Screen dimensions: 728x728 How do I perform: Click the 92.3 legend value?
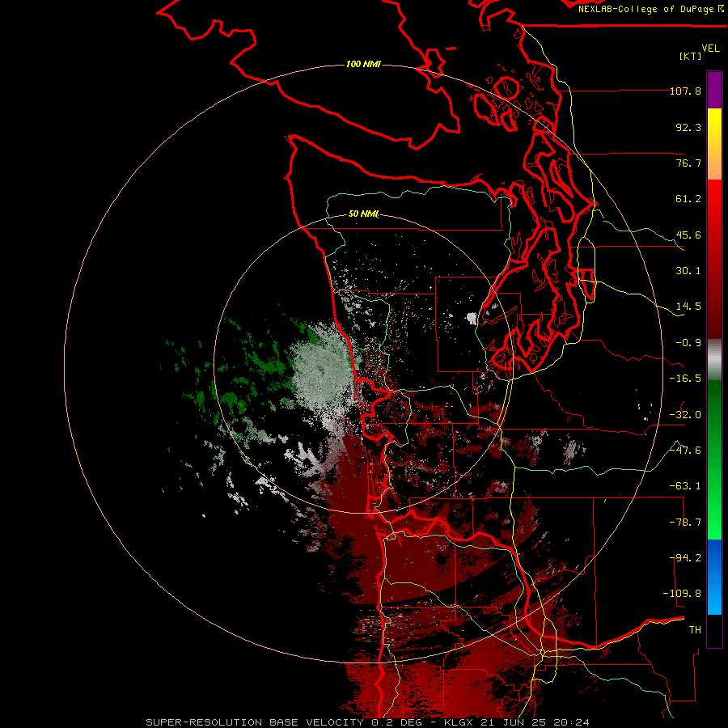(688, 127)
